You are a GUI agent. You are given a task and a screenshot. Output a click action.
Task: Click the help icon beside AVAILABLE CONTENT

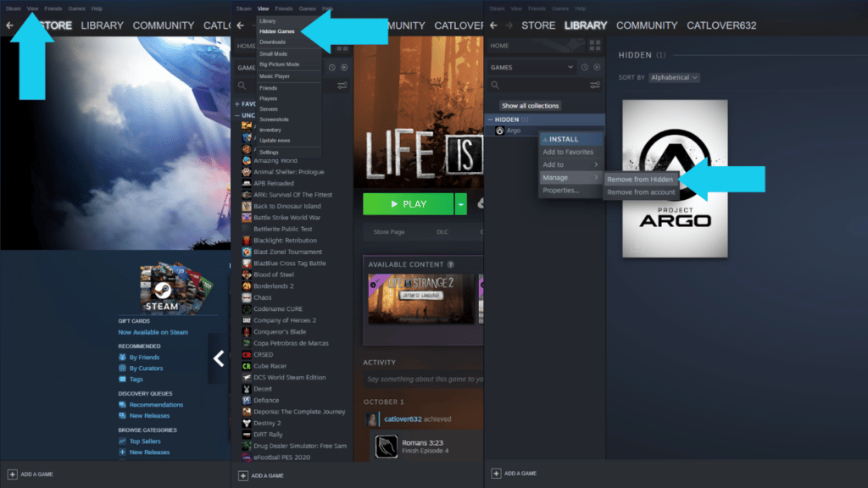(x=451, y=264)
